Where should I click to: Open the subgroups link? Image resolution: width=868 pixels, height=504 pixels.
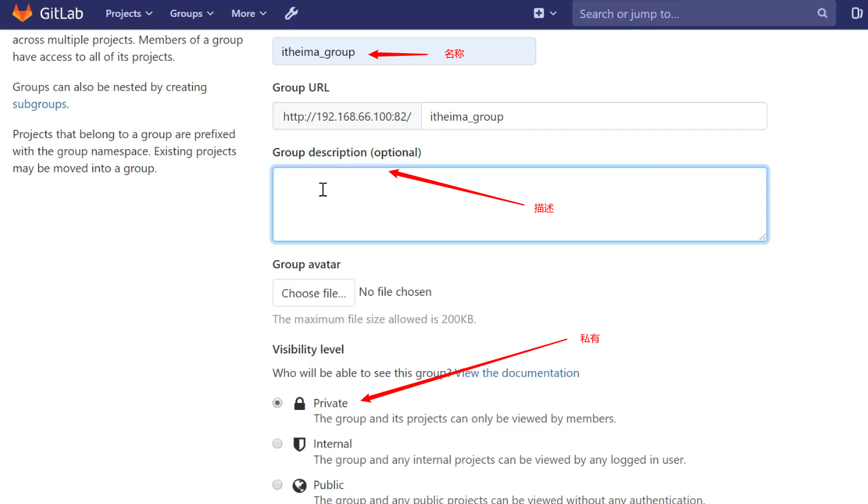click(39, 104)
